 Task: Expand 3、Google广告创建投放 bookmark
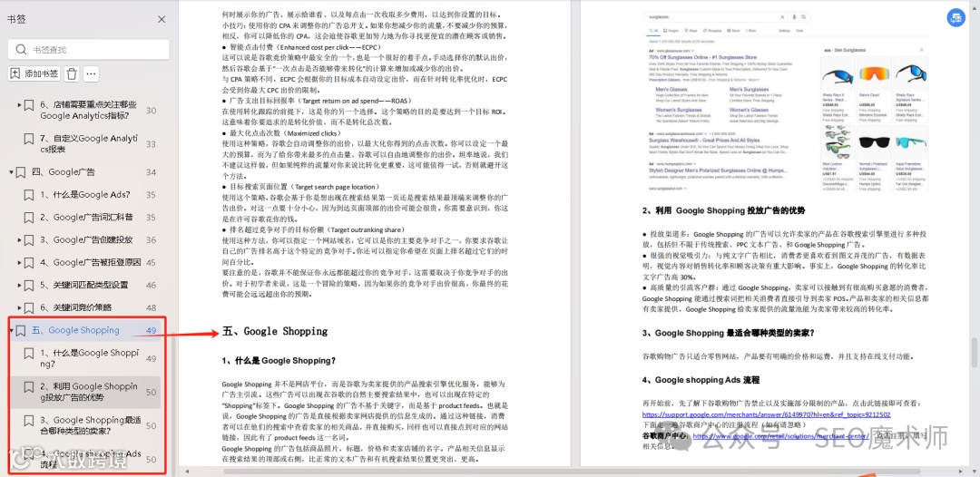coord(19,239)
